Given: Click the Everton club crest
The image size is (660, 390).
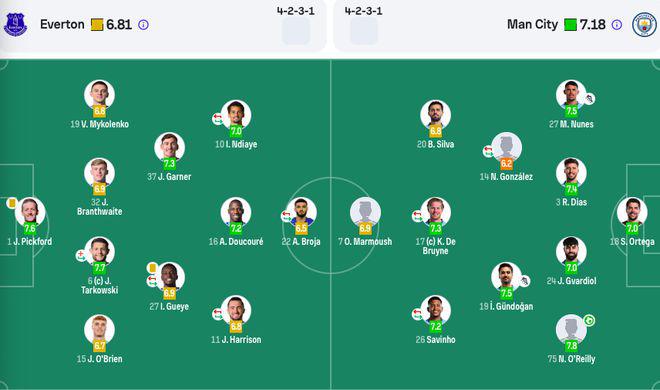Looking at the screenshot, I should (15, 24).
